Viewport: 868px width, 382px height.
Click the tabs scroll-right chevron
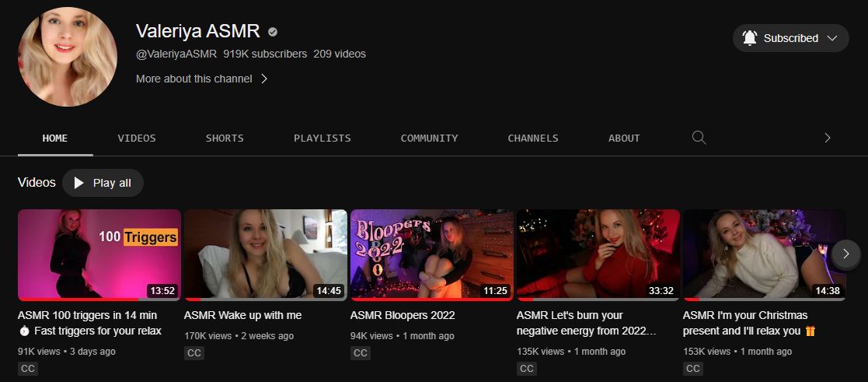point(828,138)
